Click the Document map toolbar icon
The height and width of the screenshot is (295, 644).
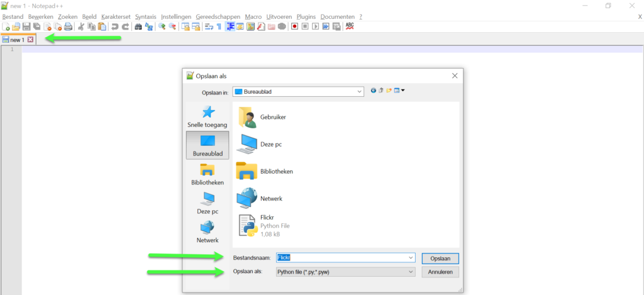click(250, 26)
